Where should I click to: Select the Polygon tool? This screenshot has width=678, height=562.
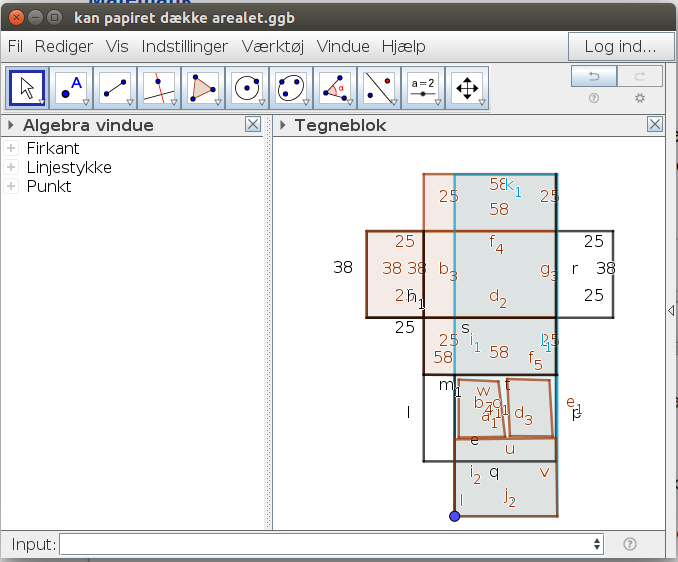[x=203, y=88]
